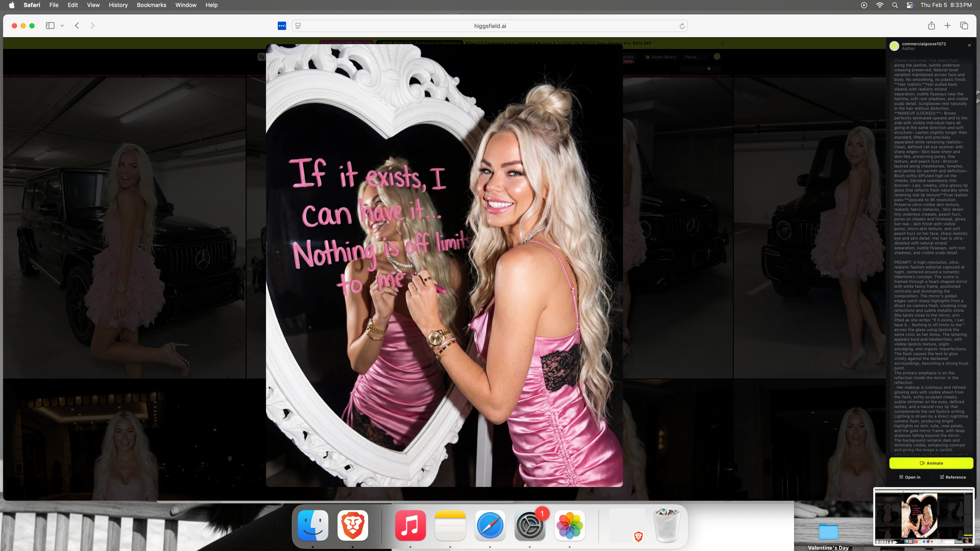Reload the higgsfield.ai page
The width and height of the screenshot is (980, 551).
(682, 26)
